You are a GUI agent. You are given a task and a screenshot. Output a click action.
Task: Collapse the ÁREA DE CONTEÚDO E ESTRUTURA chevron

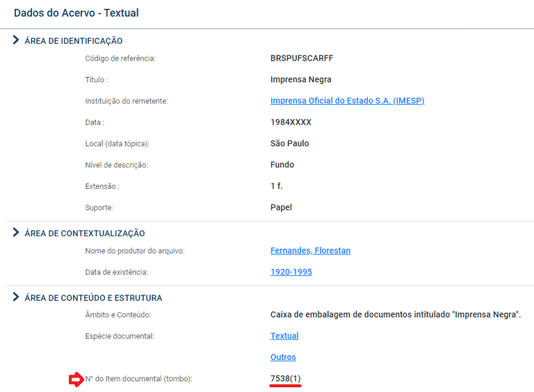point(16,297)
